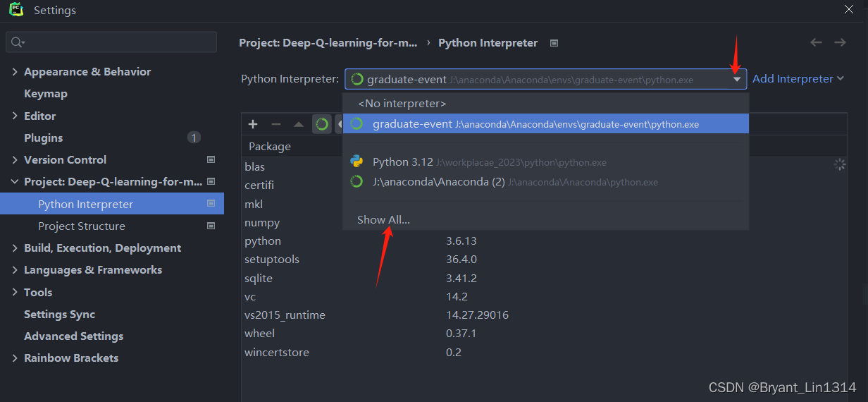Click the back navigation arrow
The width and height of the screenshot is (868, 402).
pyautogui.click(x=816, y=43)
